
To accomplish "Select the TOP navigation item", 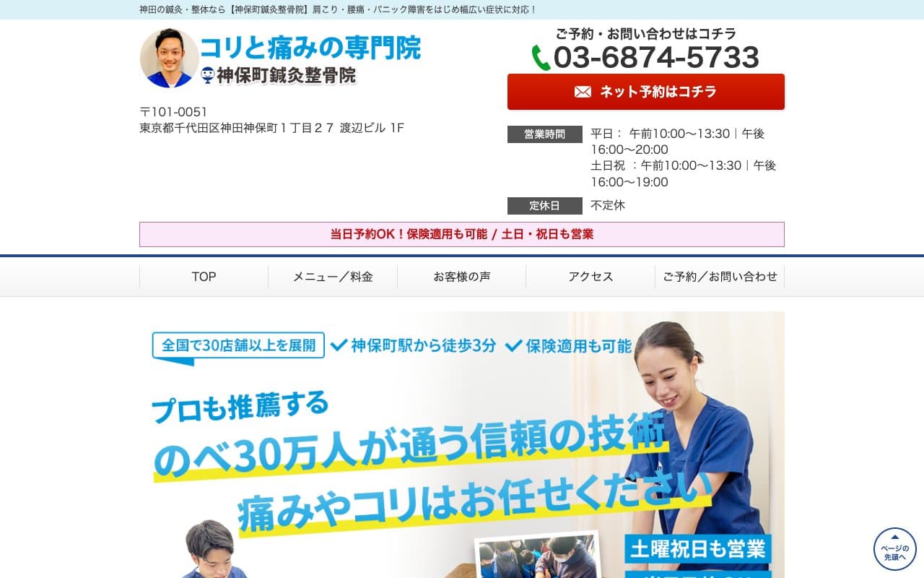I will (204, 276).
